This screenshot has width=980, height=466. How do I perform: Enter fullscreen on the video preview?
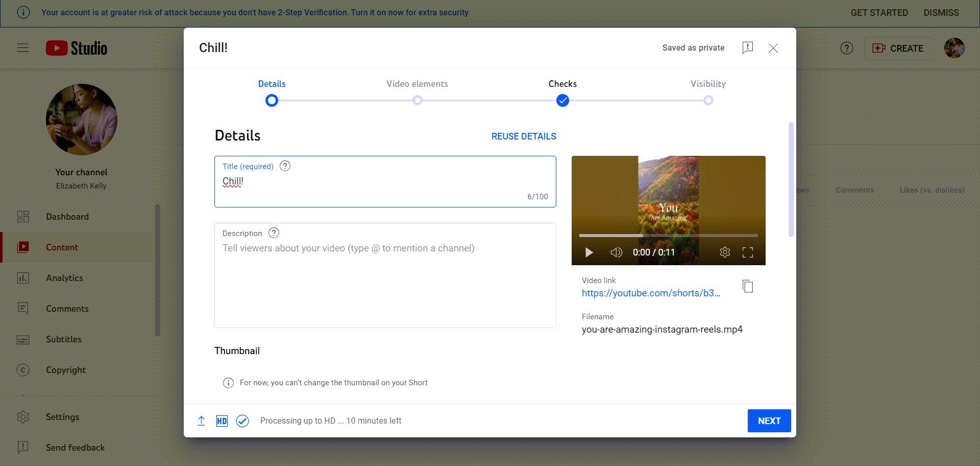[x=748, y=252]
